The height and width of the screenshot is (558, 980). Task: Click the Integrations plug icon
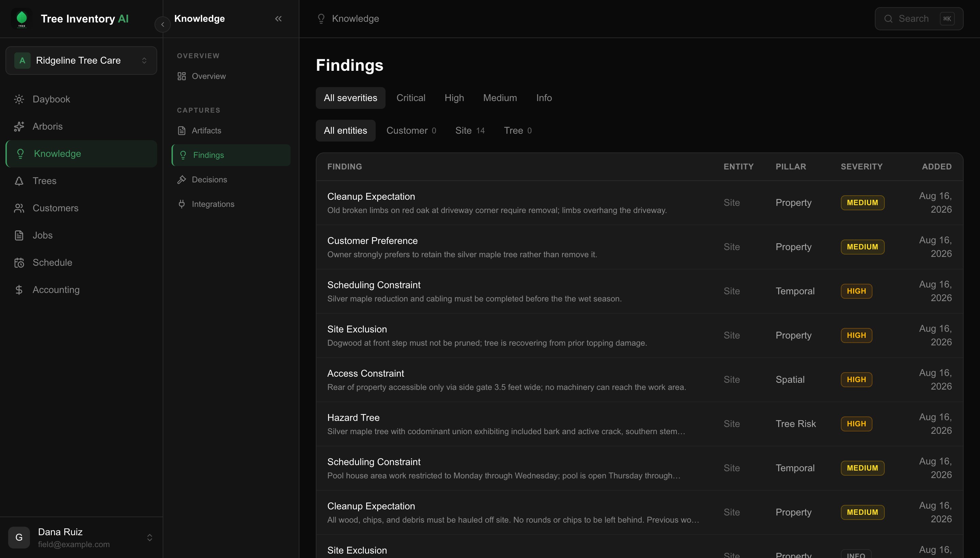coord(182,204)
